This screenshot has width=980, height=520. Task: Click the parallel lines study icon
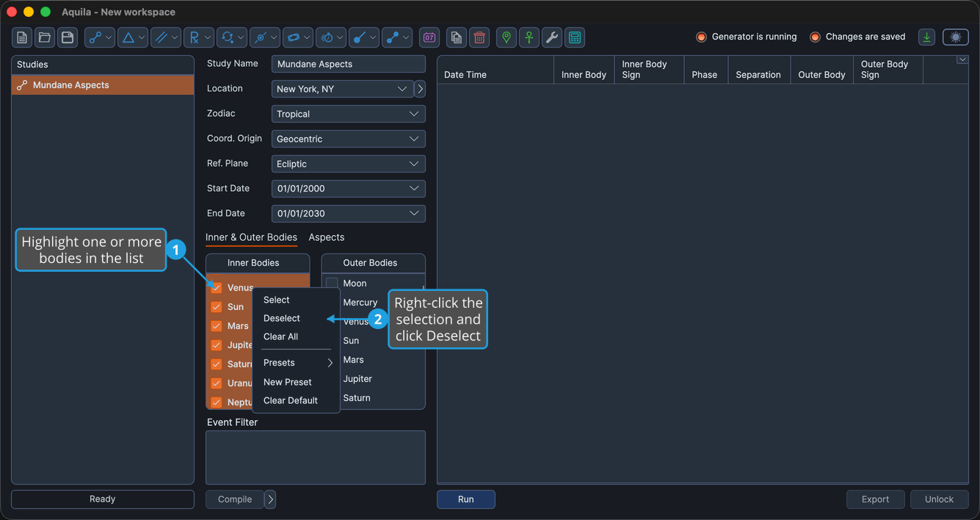point(161,37)
